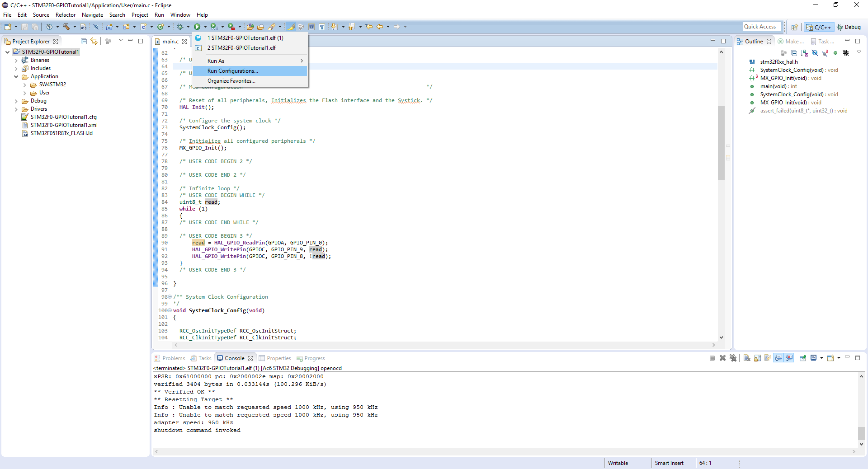The width and height of the screenshot is (868, 469).
Task: Switch to the Debug perspective
Action: (849, 27)
